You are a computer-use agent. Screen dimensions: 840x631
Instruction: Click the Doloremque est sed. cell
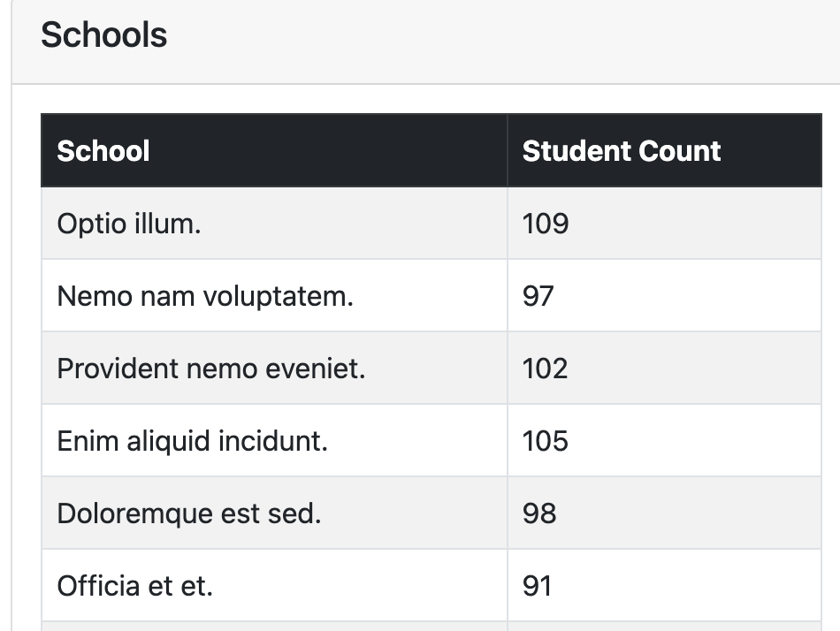(x=274, y=513)
